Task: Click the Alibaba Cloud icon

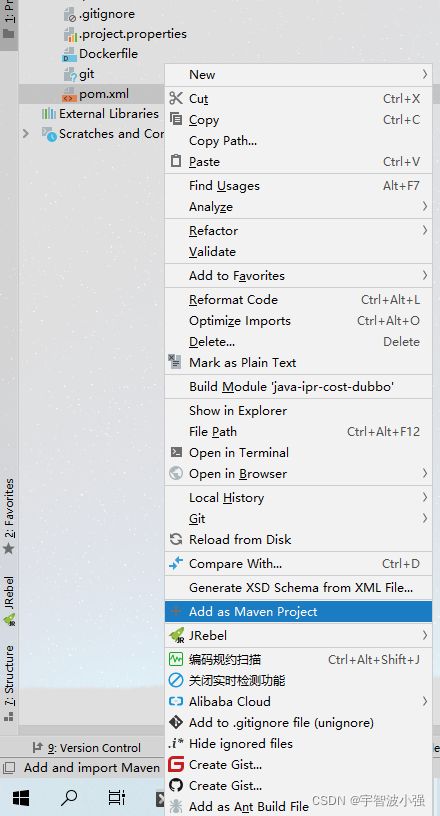Action: click(x=176, y=702)
